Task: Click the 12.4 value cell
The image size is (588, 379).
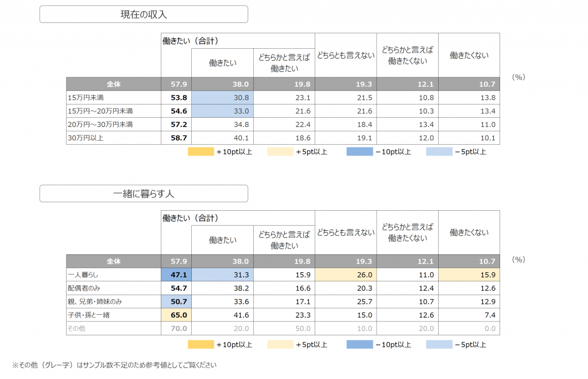Action: [x=408, y=288]
